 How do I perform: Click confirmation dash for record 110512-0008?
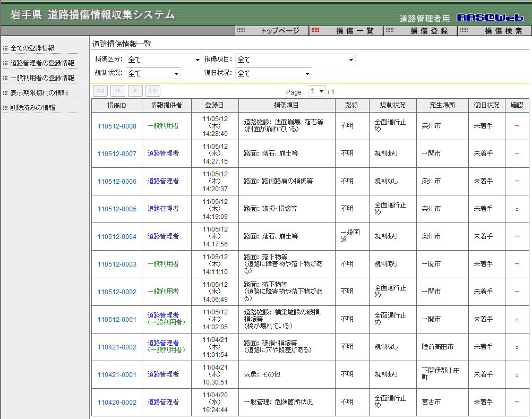coord(517,126)
